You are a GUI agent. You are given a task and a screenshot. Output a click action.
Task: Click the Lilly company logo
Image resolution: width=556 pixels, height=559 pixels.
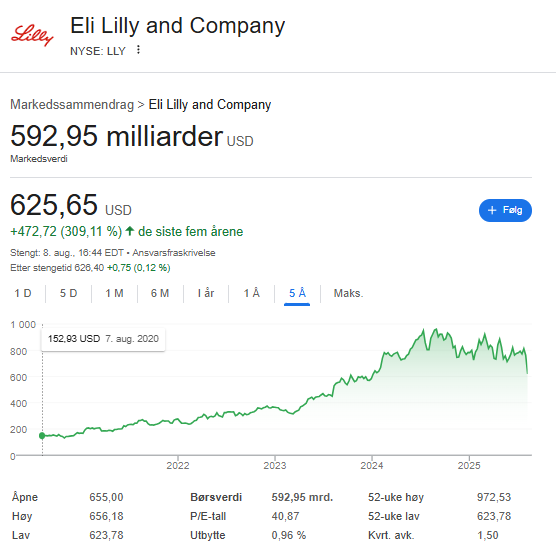pos(32,35)
